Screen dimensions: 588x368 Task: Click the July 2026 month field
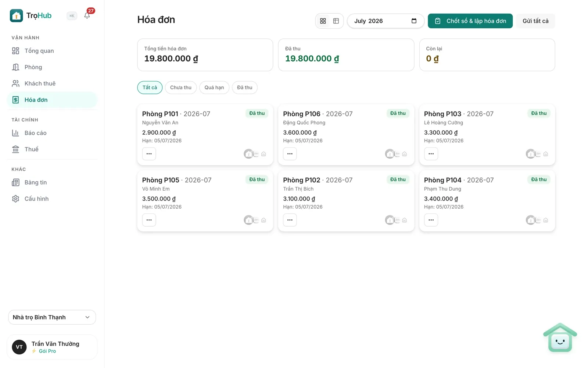tap(386, 21)
